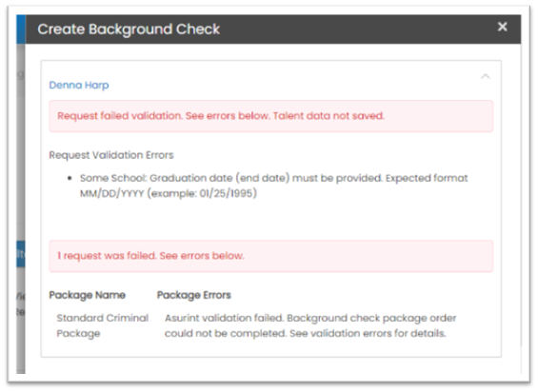Click the Package Name column header

pyautogui.click(x=88, y=295)
